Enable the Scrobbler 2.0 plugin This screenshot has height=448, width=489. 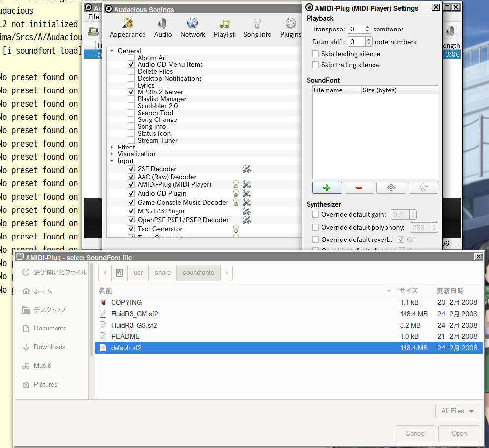click(x=131, y=106)
